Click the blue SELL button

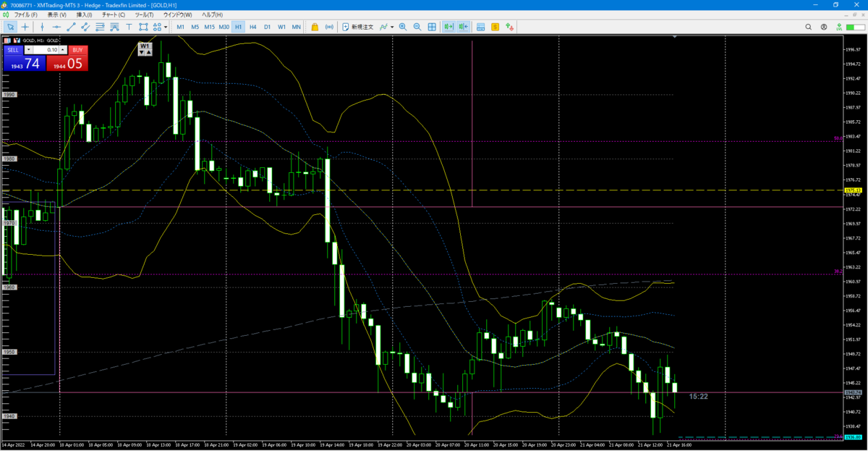tap(13, 50)
